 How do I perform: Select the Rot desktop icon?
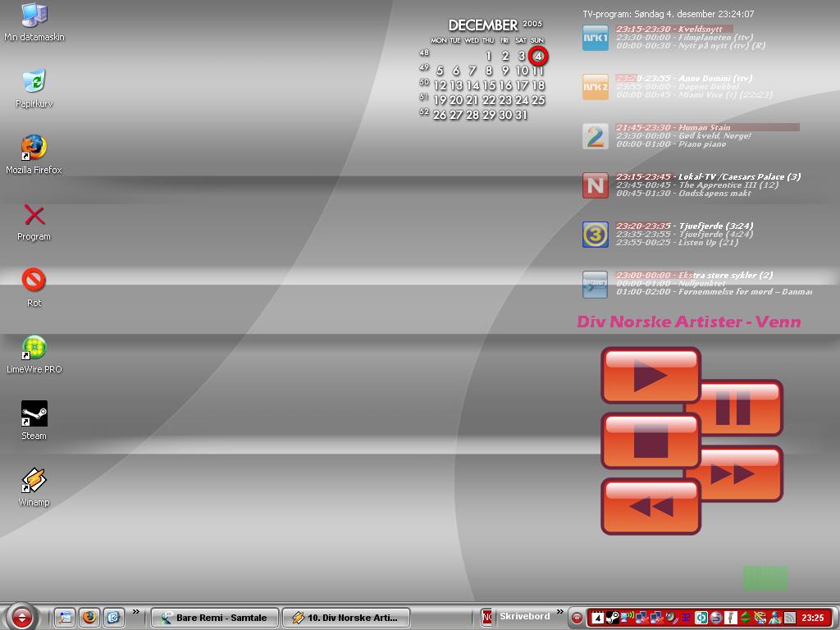[34, 288]
